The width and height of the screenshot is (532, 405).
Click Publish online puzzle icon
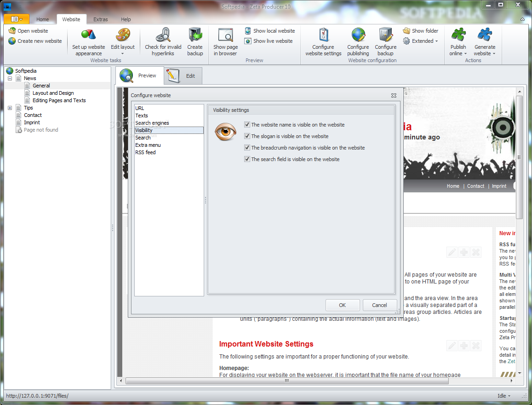[x=458, y=35]
